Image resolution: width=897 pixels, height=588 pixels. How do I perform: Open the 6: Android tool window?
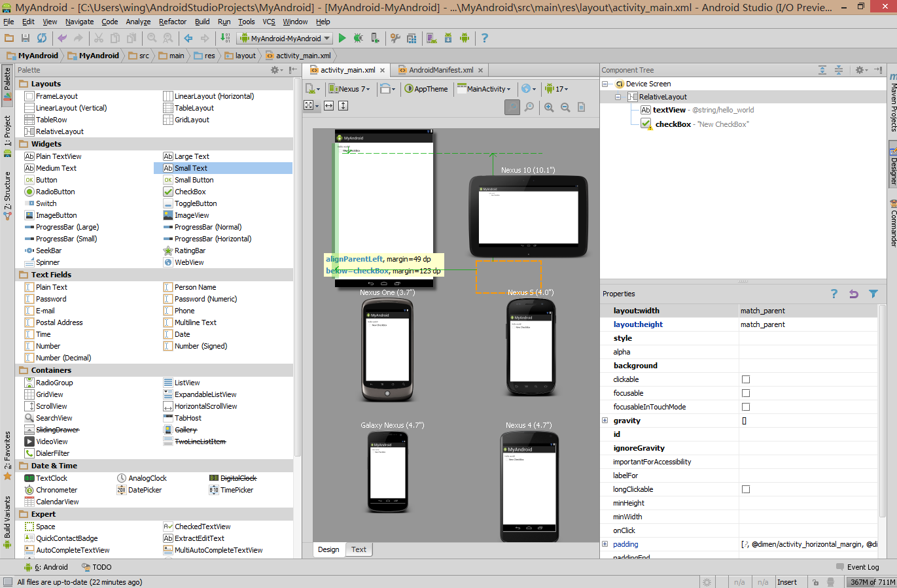[46, 567]
